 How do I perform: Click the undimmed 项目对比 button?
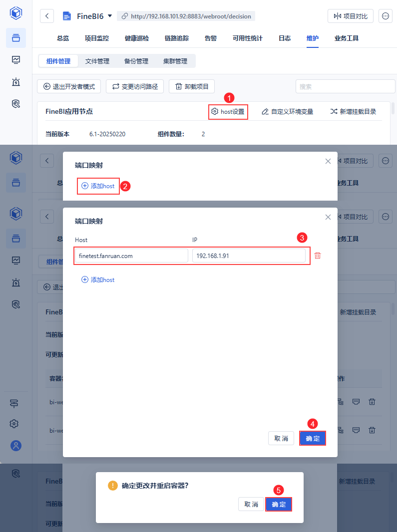coord(351,16)
